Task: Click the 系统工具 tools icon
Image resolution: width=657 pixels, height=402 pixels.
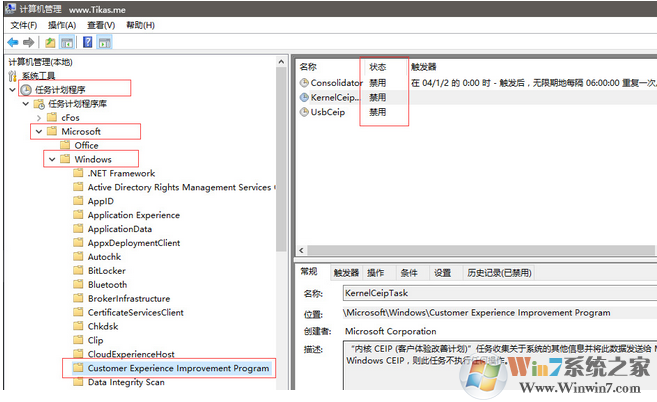Action: click(x=13, y=76)
